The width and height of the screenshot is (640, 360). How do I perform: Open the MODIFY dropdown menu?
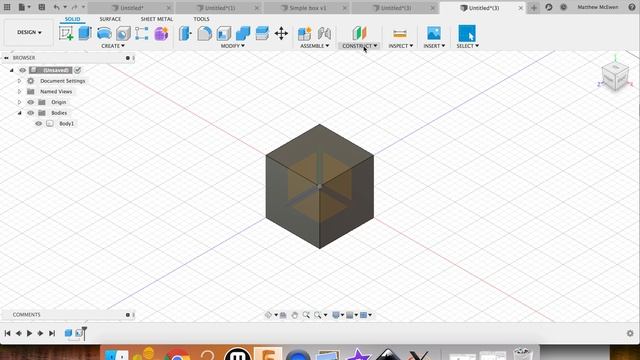(x=233, y=46)
